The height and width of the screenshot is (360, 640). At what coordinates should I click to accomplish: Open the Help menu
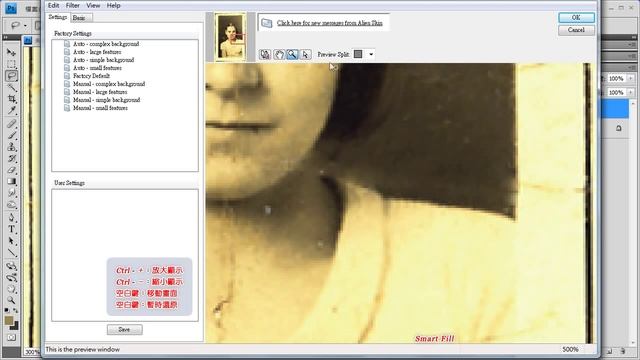click(113, 5)
